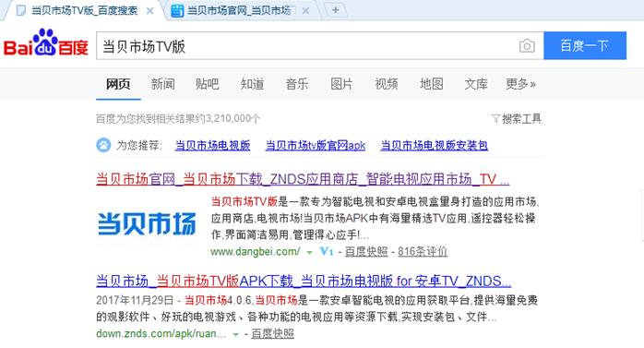The width and height of the screenshot is (644, 348).
Task: Select the 新闻 search category
Action: coord(163,84)
